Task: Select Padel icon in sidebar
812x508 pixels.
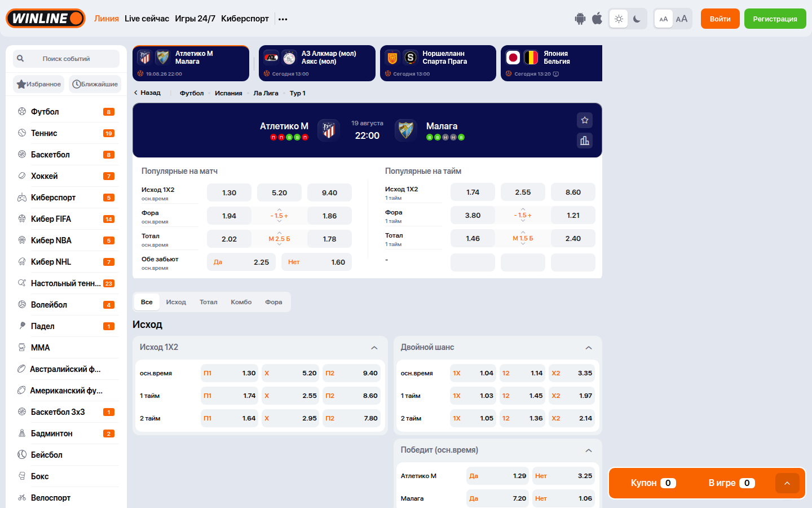Action: click(22, 326)
